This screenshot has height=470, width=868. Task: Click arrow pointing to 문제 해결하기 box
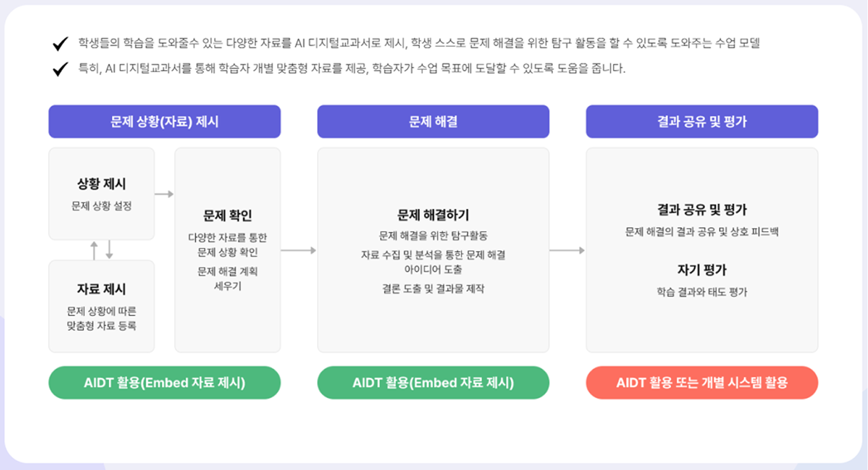[x=298, y=250]
